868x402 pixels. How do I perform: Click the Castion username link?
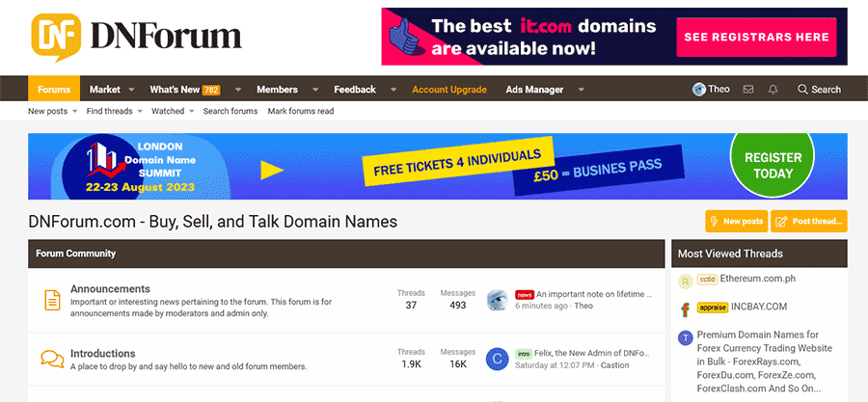coord(615,365)
